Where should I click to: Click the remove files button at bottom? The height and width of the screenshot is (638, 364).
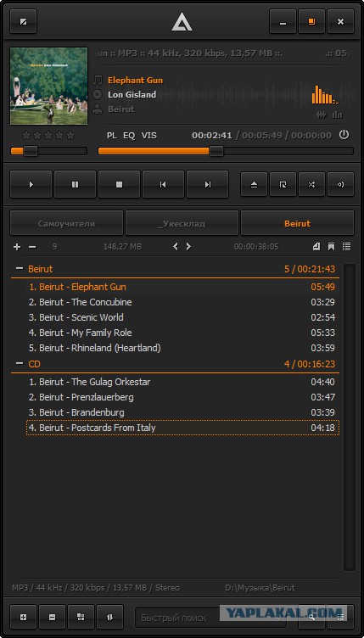52,618
